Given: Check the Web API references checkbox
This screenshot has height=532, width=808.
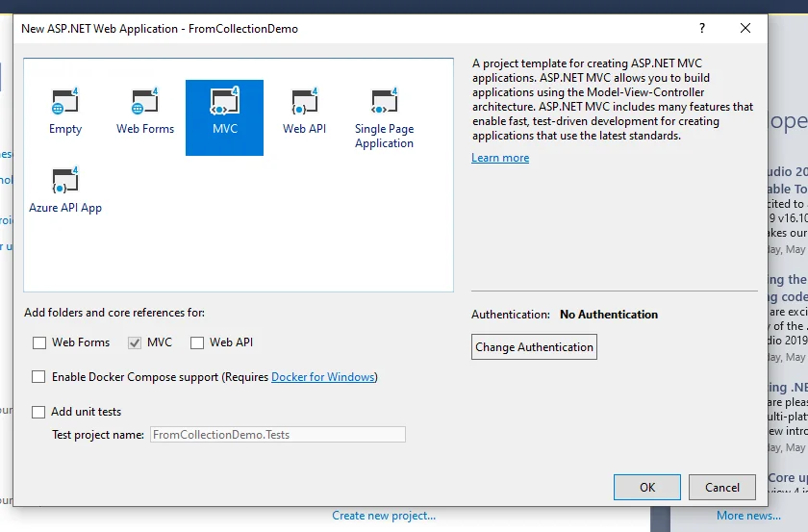Looking at the screenshot, I should coord(197,342).
